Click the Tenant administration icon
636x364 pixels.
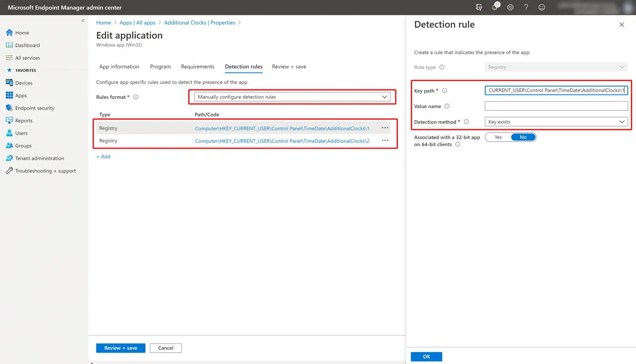pos(9,158)
